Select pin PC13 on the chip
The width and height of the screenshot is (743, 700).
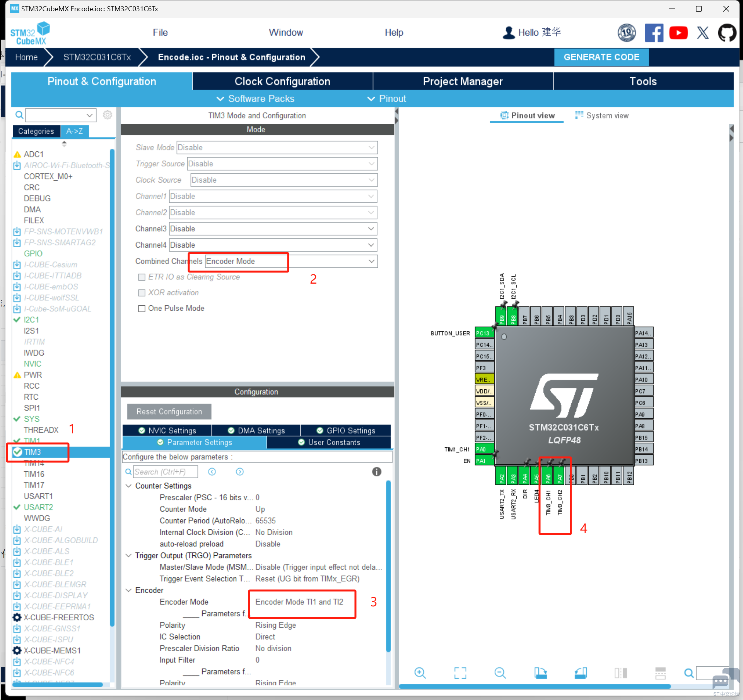[x=484, y=333]
